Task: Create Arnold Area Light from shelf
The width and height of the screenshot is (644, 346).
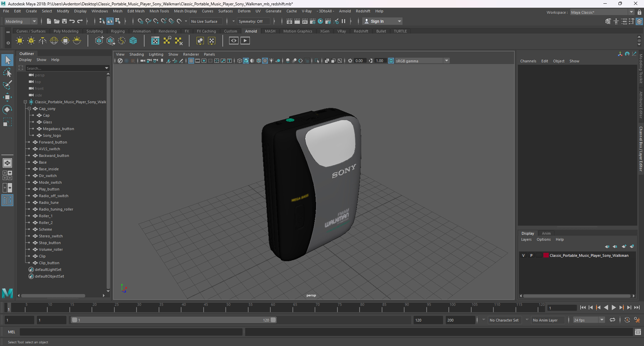Action: [x=20, y=41]
